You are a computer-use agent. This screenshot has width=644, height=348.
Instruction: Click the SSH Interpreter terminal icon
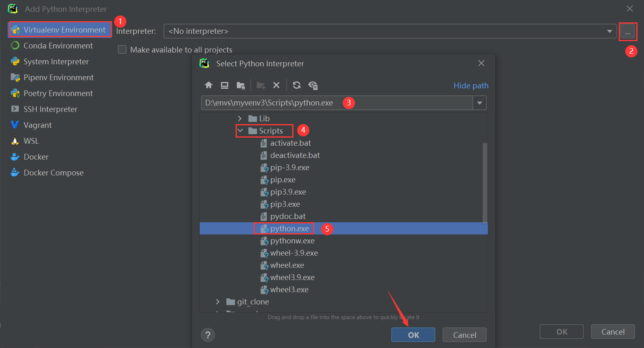[15, 109]
